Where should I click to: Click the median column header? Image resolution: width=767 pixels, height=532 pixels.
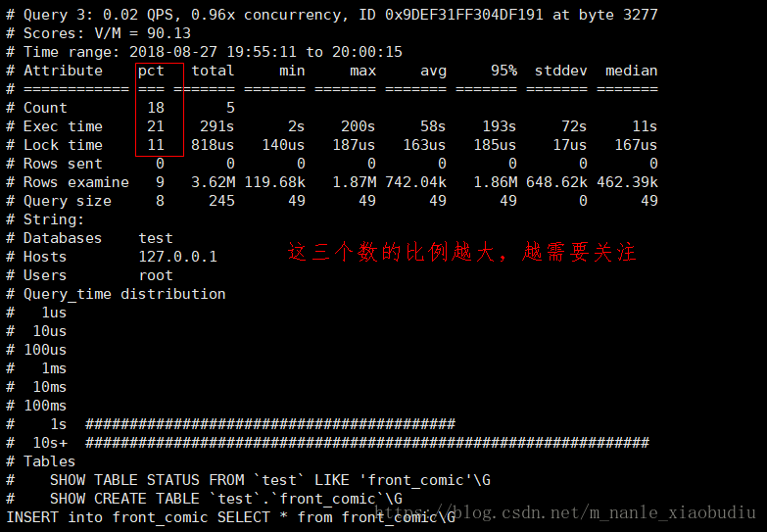[x=631, y=71]
